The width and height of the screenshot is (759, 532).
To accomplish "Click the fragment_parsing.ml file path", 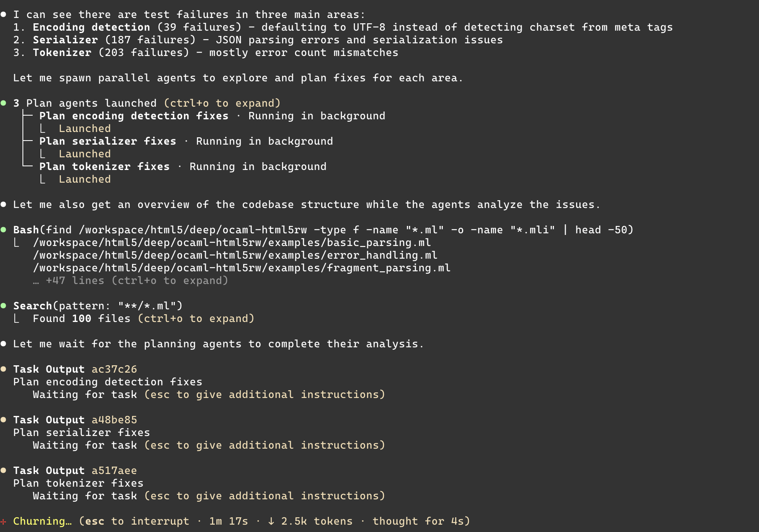I will tap(241, 268).
